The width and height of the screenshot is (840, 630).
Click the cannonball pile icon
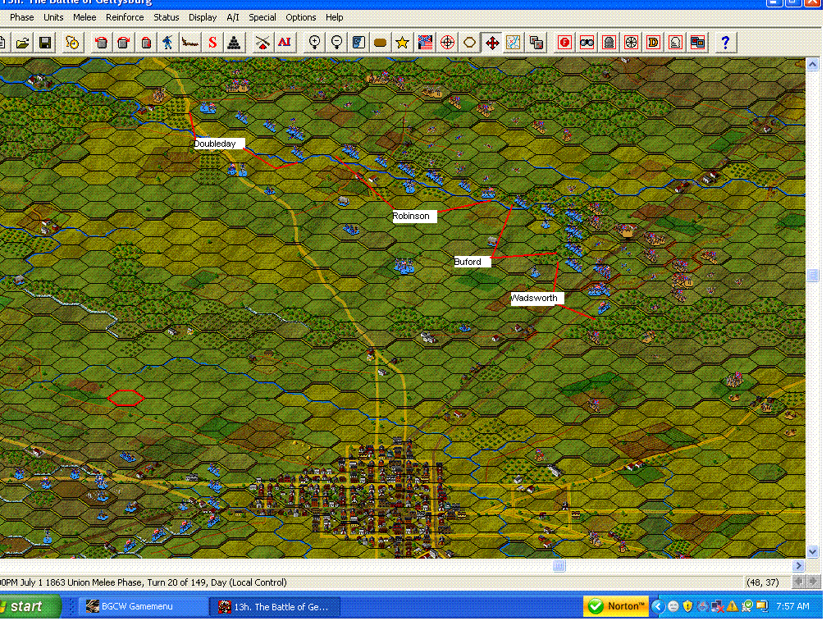[234, 43]
